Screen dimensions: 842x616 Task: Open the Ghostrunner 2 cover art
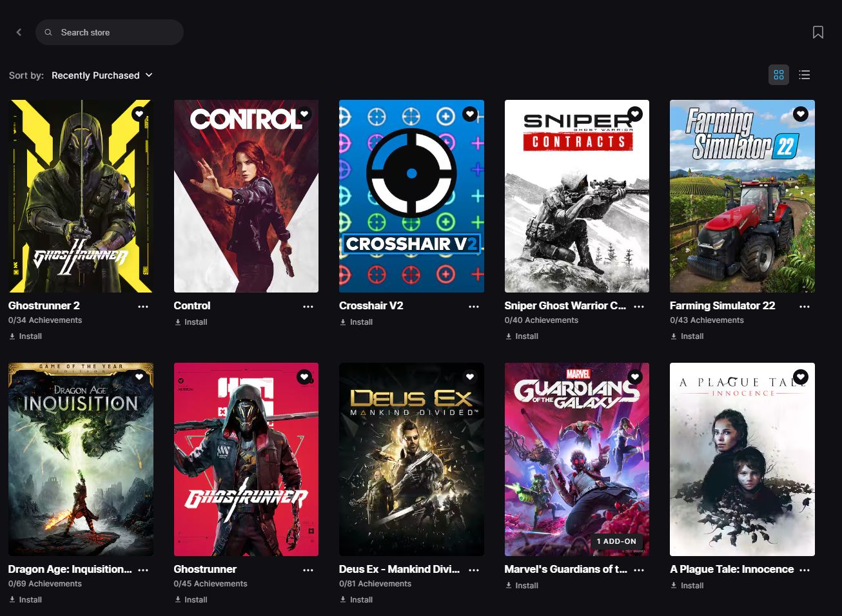pyautogui.click(x=81, y=197)
